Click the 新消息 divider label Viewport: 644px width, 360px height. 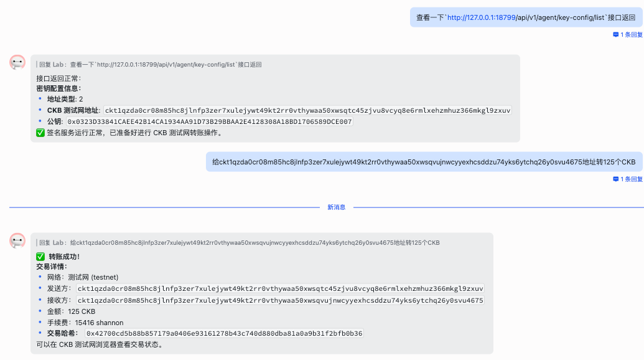tap(337, 207)
